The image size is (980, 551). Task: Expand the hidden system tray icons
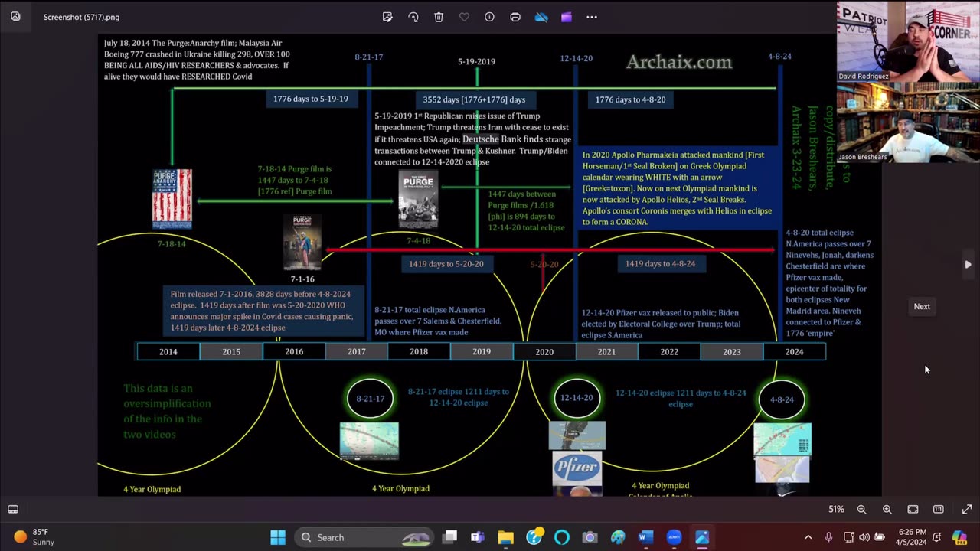[x=808, y=537]
